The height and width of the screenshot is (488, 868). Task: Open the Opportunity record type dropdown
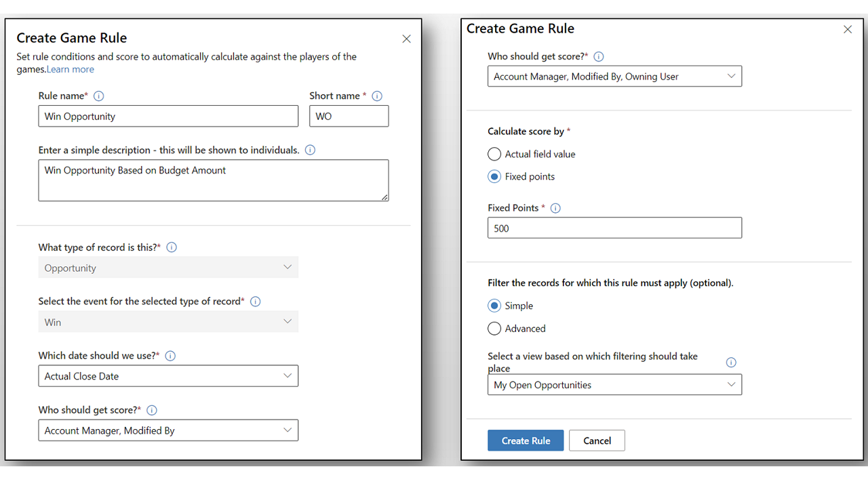[168, 268]
